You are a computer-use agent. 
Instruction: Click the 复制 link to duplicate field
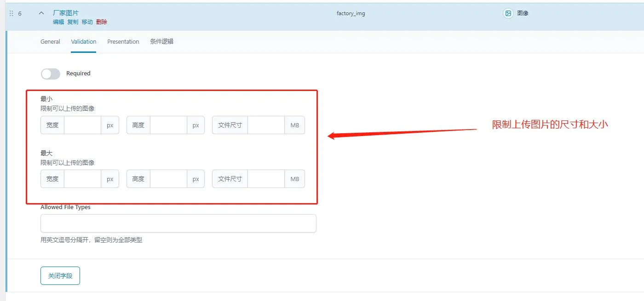tap(73, 22)
